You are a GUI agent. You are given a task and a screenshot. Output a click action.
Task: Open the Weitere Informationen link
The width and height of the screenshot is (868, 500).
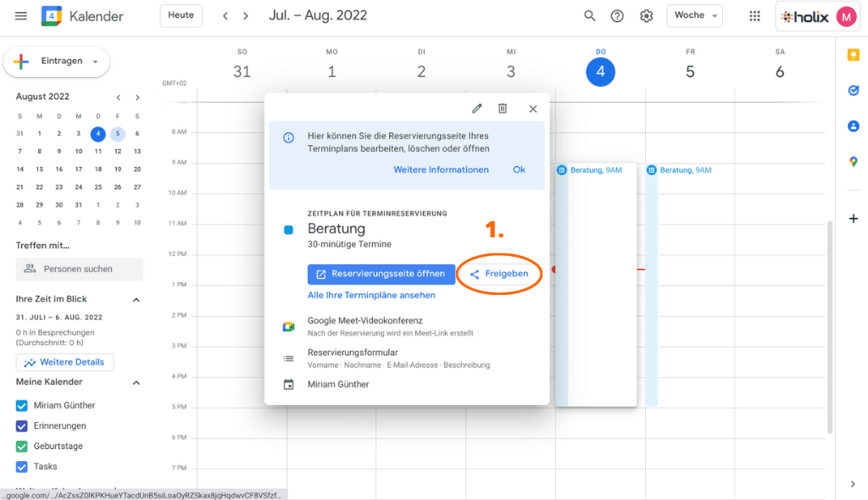[x=441, y=169]
